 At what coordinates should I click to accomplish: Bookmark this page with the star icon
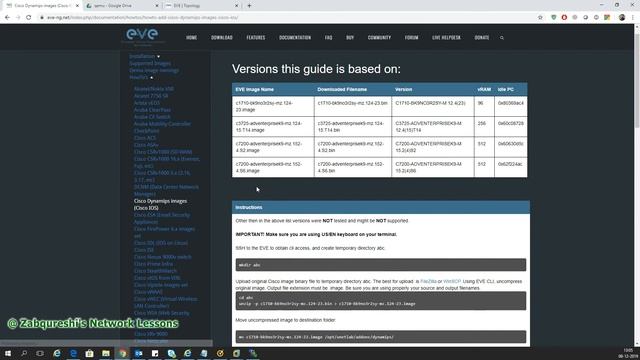540,18
